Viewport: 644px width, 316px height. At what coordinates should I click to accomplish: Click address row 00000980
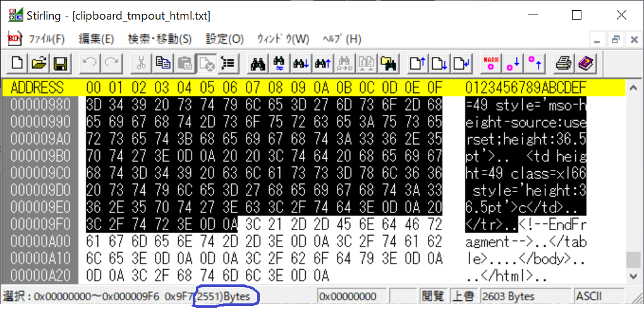coord(40,105)
